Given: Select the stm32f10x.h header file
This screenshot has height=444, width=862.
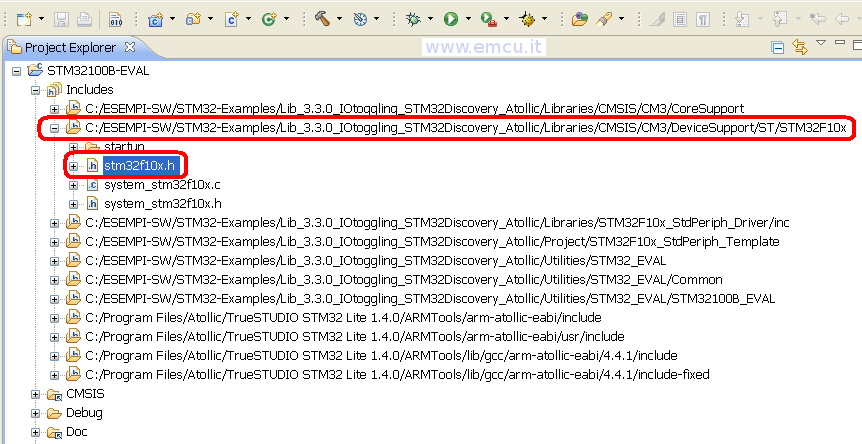Looking at the screenshot, I should click(140, 165).
